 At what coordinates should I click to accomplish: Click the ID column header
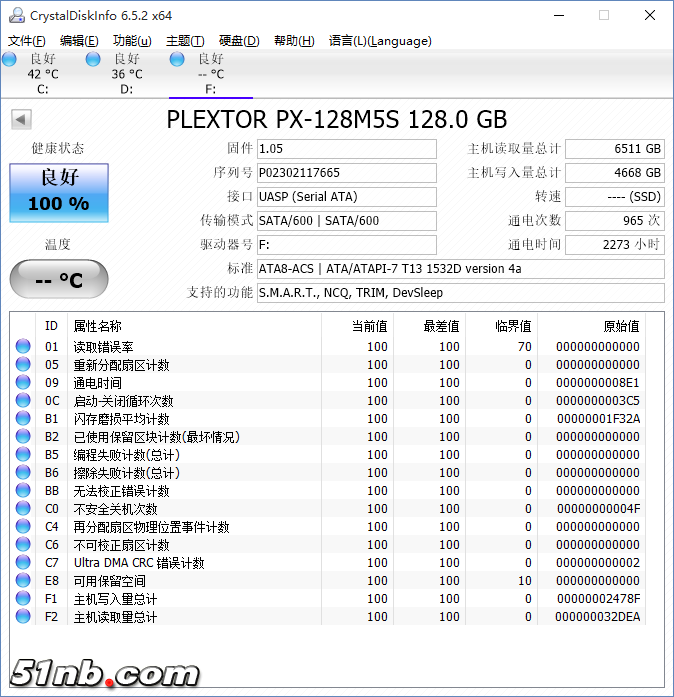(51, 326)
